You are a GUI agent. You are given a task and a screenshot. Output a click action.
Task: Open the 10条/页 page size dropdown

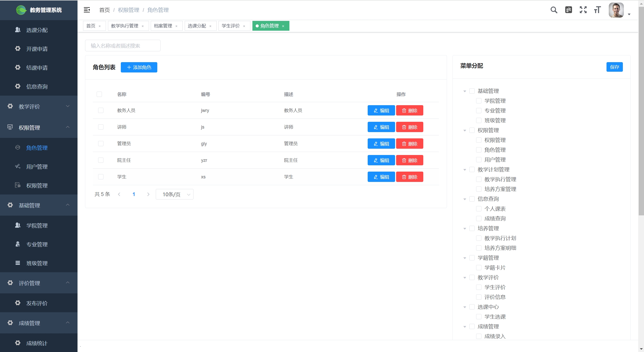174,194
